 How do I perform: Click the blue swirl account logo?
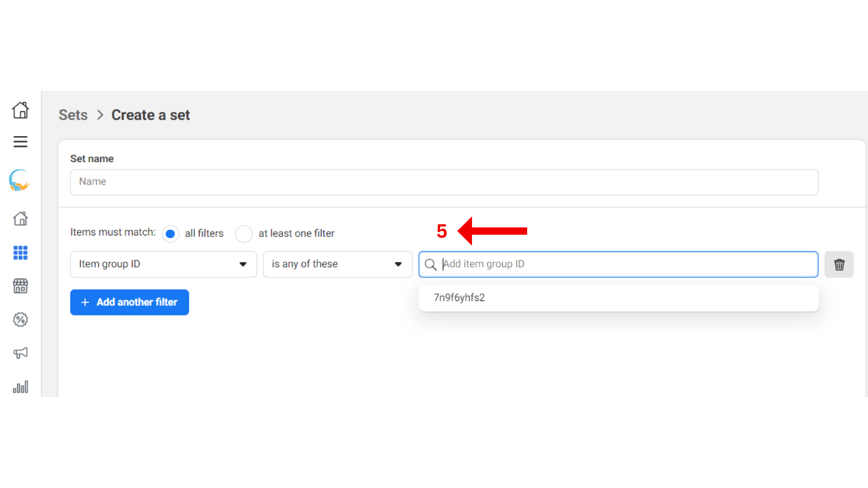coord(19,180)
